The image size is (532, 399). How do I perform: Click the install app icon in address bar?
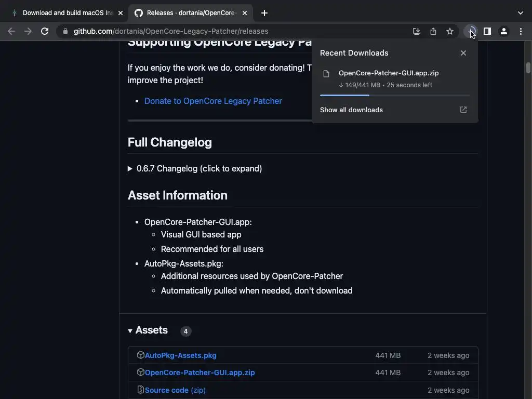click(416, 31)
